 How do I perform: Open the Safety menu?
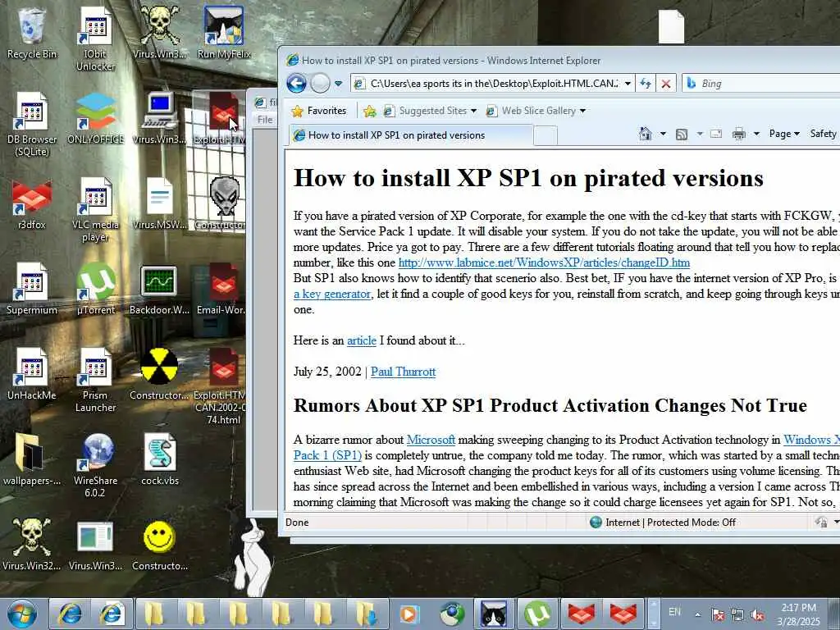824,134
